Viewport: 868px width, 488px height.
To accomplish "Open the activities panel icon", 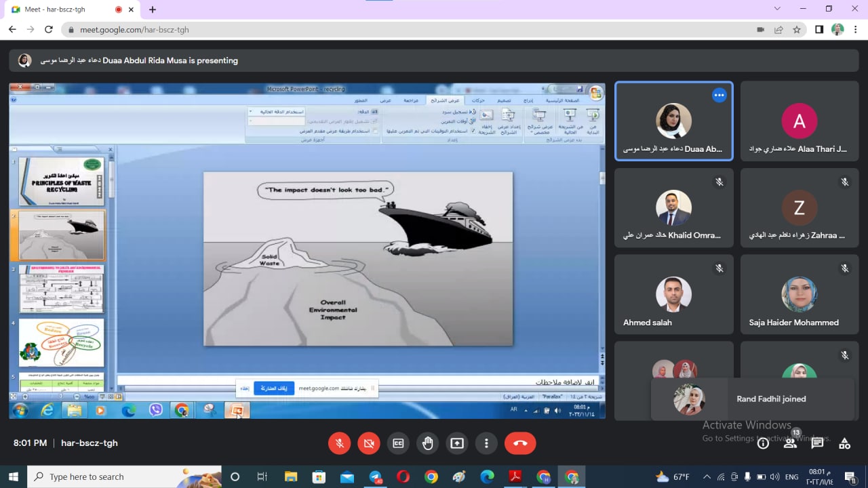I will [844, 443].
